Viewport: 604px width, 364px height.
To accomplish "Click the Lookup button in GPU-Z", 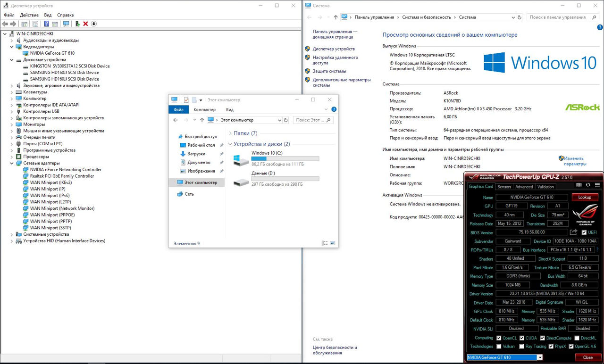I will 585,197.
